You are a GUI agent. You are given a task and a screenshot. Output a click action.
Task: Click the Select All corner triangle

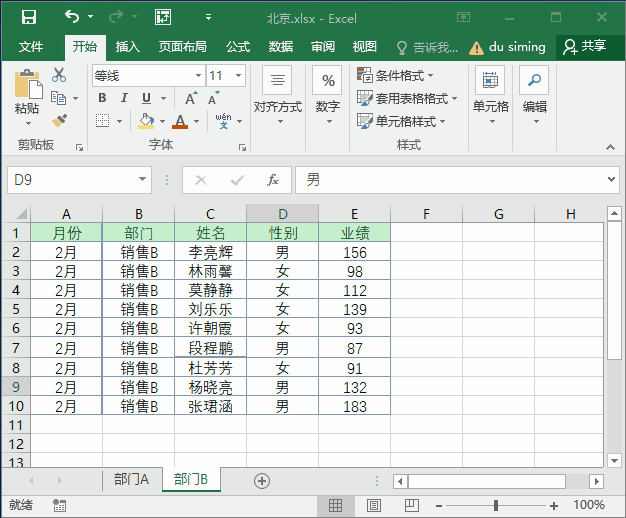[21, 214]
